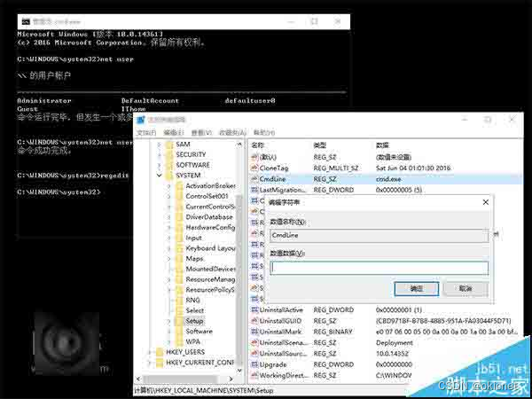Expand the ControlSet001 key
Viewport: 532px width, 399px height.
pyautogui.click(x=169, y=196)
